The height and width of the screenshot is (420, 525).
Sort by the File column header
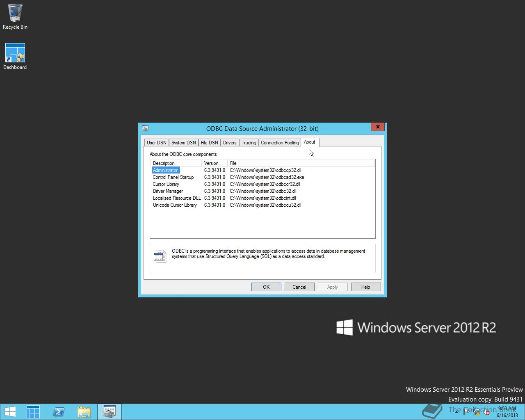point(301,163)
